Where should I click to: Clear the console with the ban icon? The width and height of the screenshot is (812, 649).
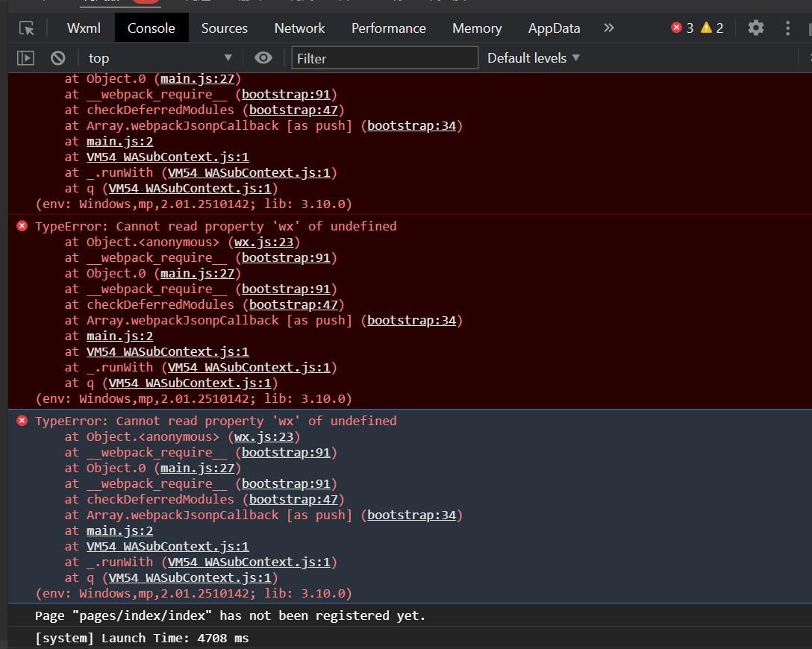point(57,58)
